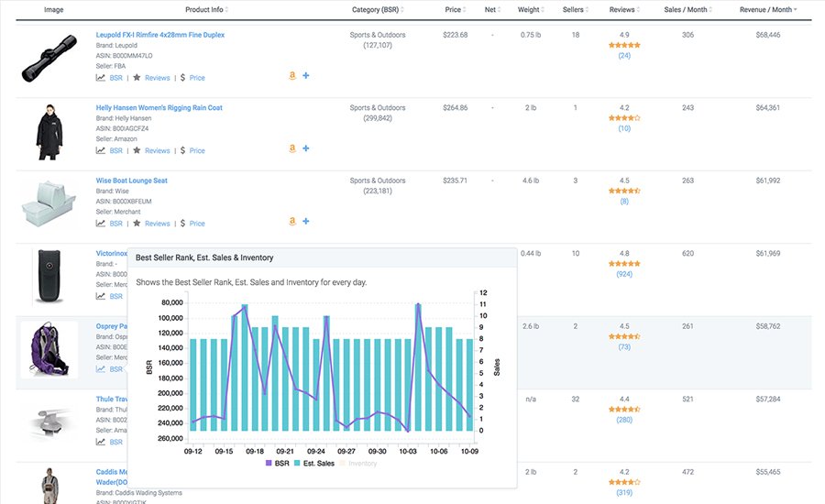Click the 32 sellers cell in Thule row

click(576, 400)
